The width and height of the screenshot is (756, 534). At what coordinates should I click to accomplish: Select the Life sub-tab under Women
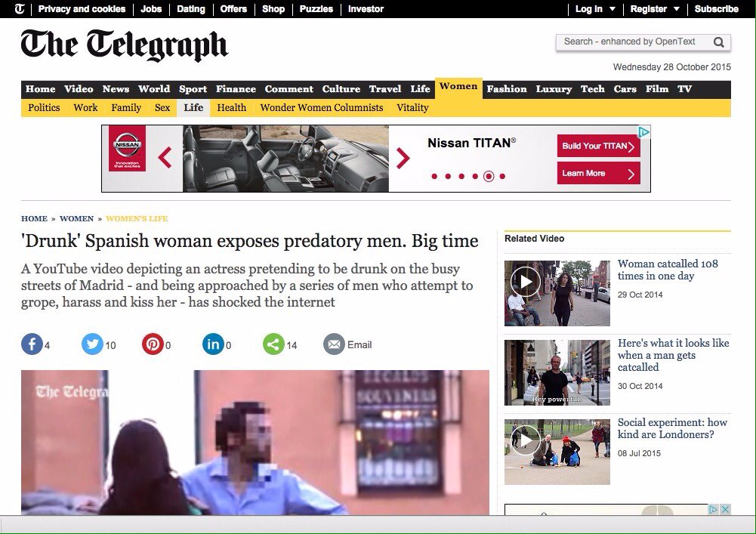[x=193, y=107]
